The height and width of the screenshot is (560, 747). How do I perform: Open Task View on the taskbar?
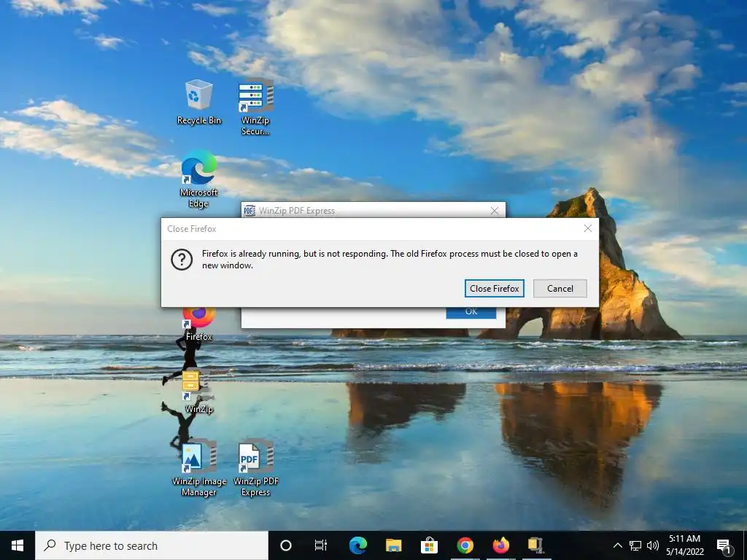tap(321, 545)
